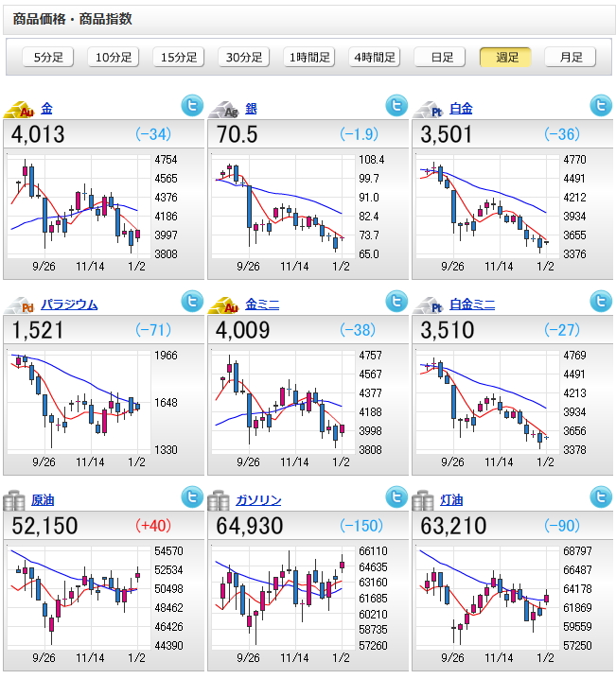
Task: Share ガソリン (gasoline) with its Twitter icon
Action: [396, 497]
